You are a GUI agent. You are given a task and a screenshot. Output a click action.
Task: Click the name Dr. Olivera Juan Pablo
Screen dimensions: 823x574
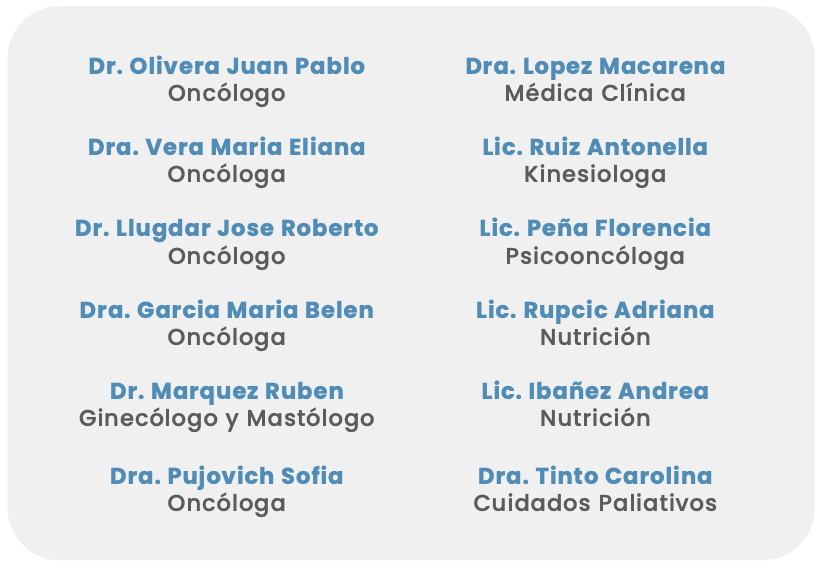coord(226,66)
